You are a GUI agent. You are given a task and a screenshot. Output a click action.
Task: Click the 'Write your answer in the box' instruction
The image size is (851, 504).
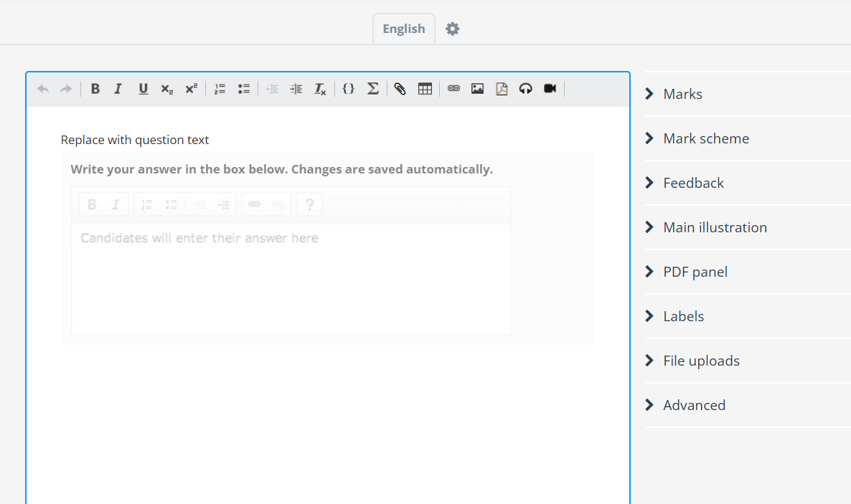282,169
